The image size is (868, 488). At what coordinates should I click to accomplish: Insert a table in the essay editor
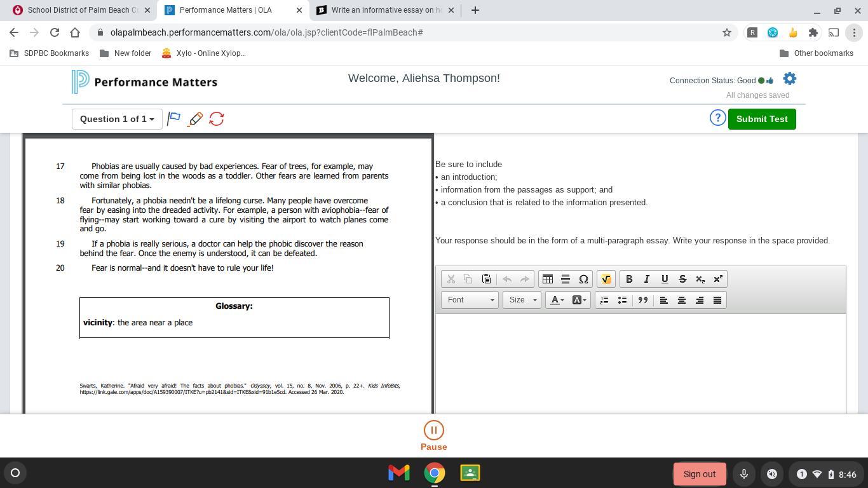(548, 279)
